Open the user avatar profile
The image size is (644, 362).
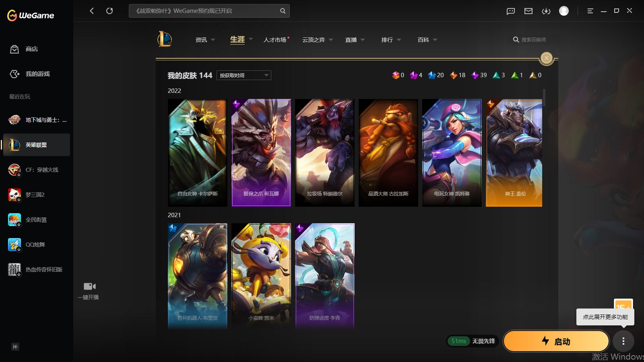click(x=564, y=11)
